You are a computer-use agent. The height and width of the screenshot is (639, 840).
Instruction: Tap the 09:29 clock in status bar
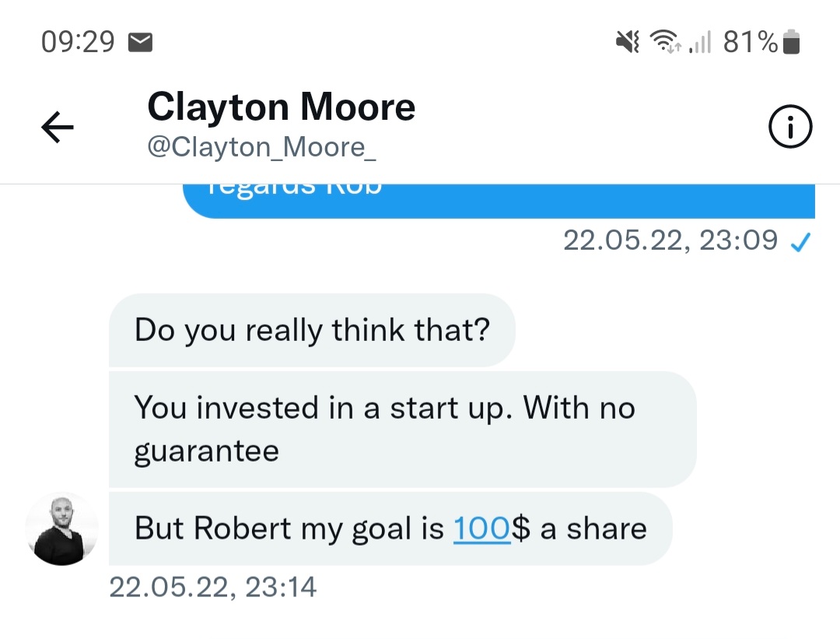coord(78,42)
